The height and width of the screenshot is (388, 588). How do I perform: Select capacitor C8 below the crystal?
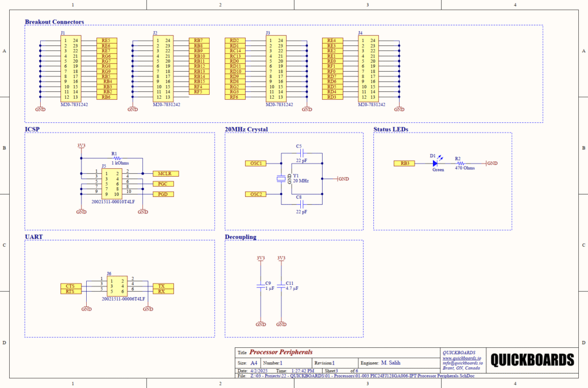click(302, 204)
